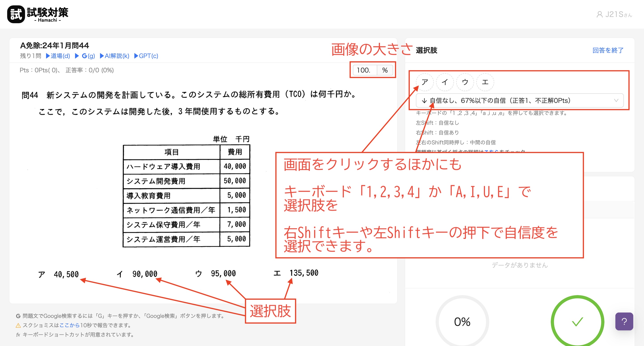The height and width of the screenshot is (346, 644).
Task: Click the warning triangle report icon
Action: 18,325
